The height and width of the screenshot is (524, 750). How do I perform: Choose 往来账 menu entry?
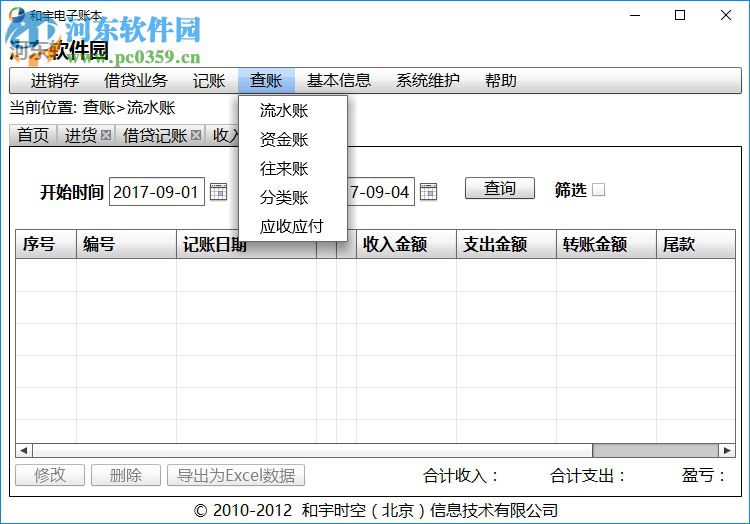tap(293, 168)
